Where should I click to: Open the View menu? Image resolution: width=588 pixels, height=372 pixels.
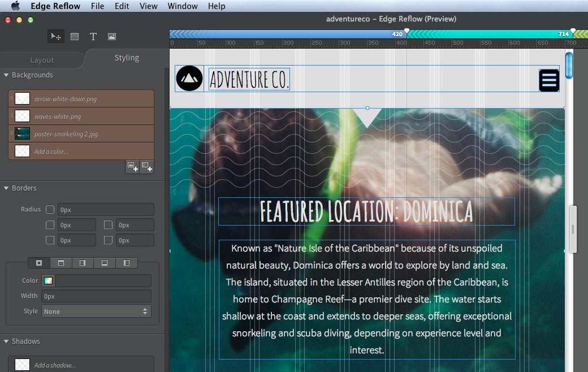149,6
